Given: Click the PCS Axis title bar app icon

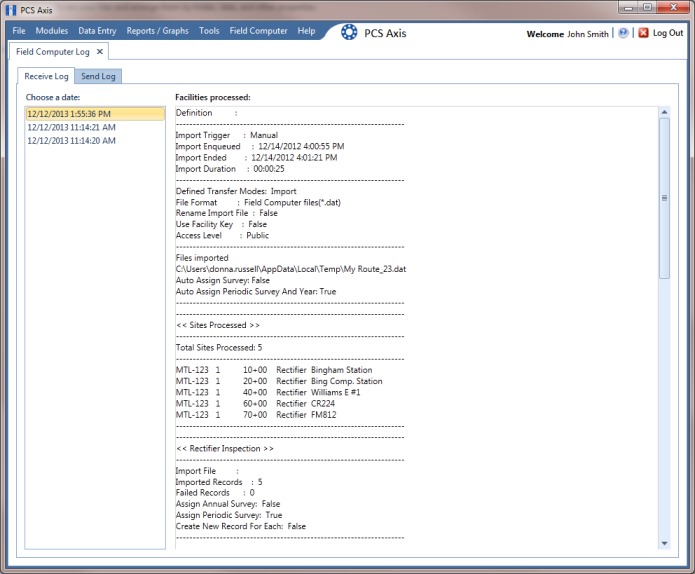Looking at the screenshot, I should point(11,10).
